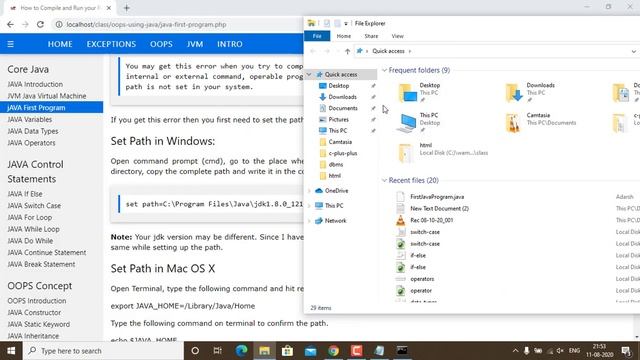Go to OOPS in the site navbar
Image resolution: width=640 pixels, height=360 pixels.
(161, 44)
